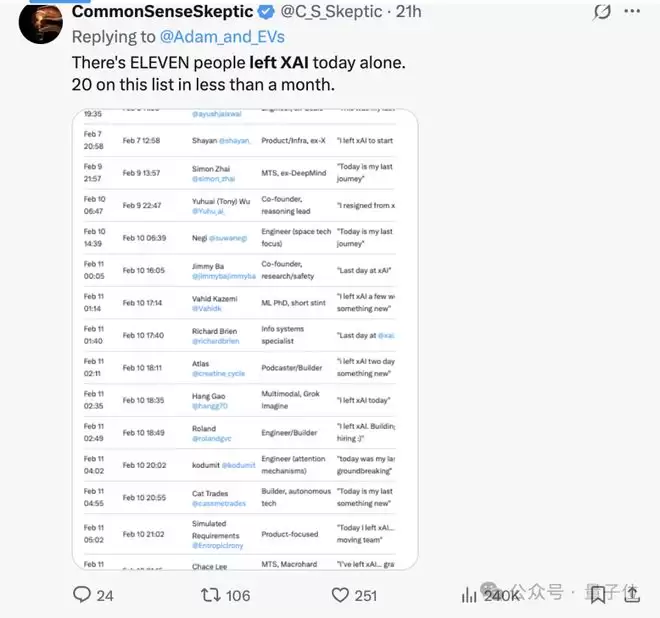The height and width of the screenshot is (618, 660).
Task: Click the reply comment icon
Action: (x=82, y=595)
